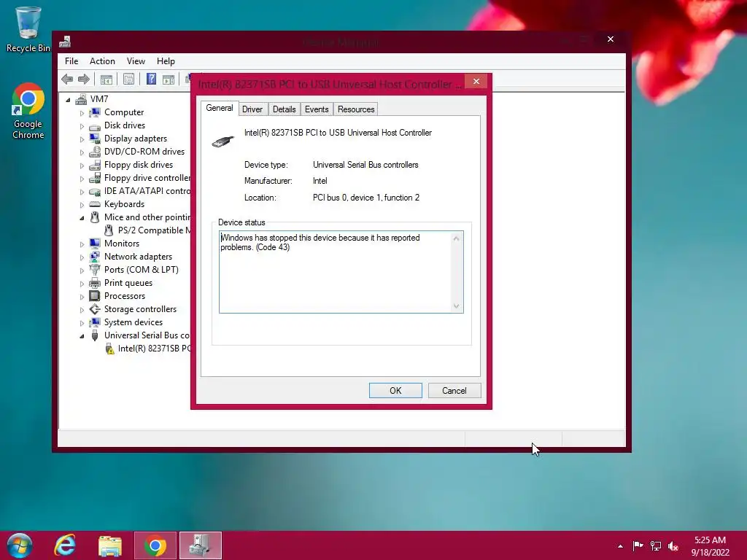747x560 pixels.
Task: Click the Device Manager taskbar button
Action: pyautogui.click(x=201, y=545)
